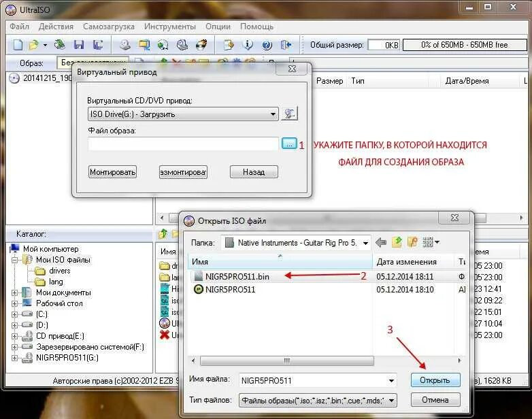Open the Действия menu
This screenshot has width=532, height=419.
pos(56,27)
